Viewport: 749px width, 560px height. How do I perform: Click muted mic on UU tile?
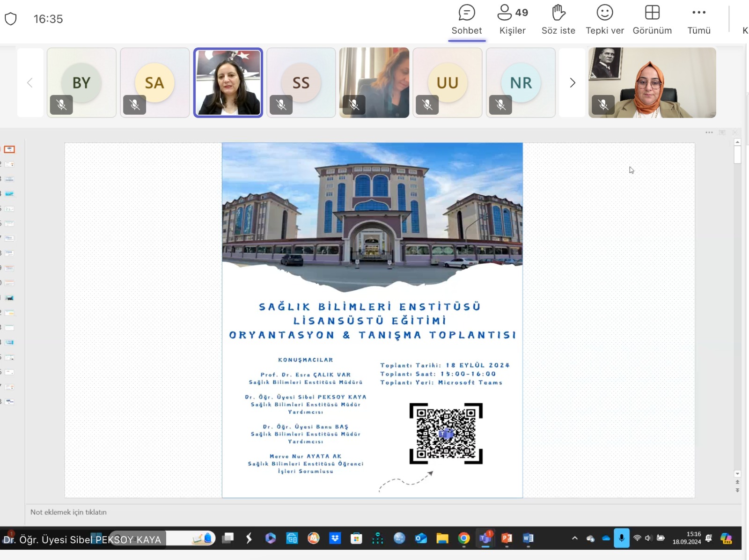click(x=427, y=105)
